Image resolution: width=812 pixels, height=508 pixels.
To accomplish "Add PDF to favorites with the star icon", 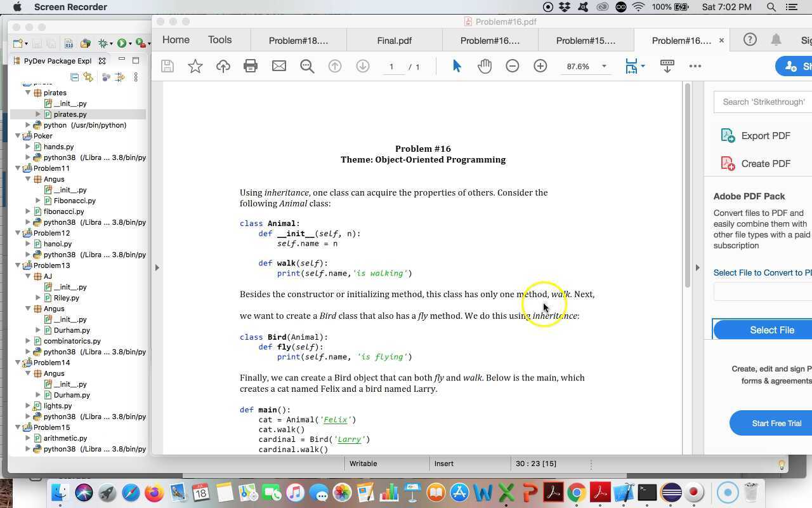I will coord(195,65).
